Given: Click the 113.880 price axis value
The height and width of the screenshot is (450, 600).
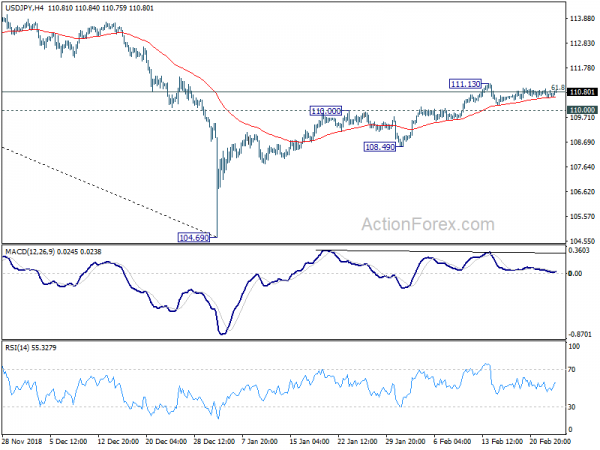Looking at the screenshot, I should (582, 18).
